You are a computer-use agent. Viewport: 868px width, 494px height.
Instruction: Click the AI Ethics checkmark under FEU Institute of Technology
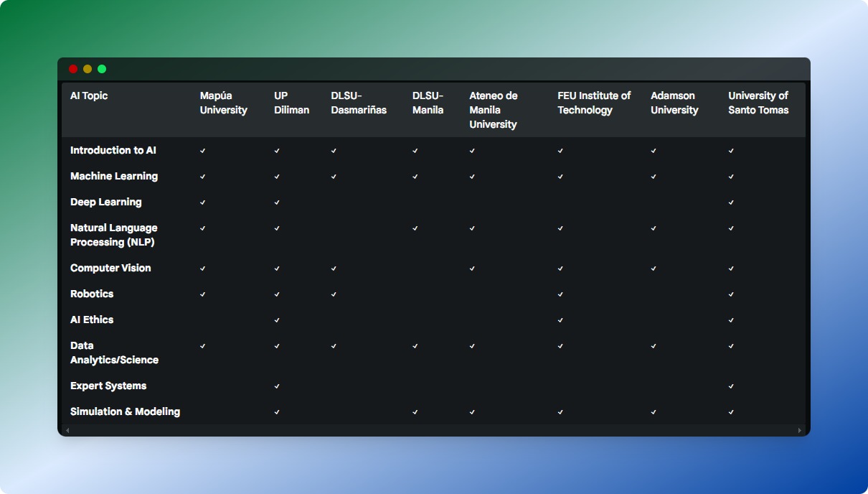tap(560, 320)
